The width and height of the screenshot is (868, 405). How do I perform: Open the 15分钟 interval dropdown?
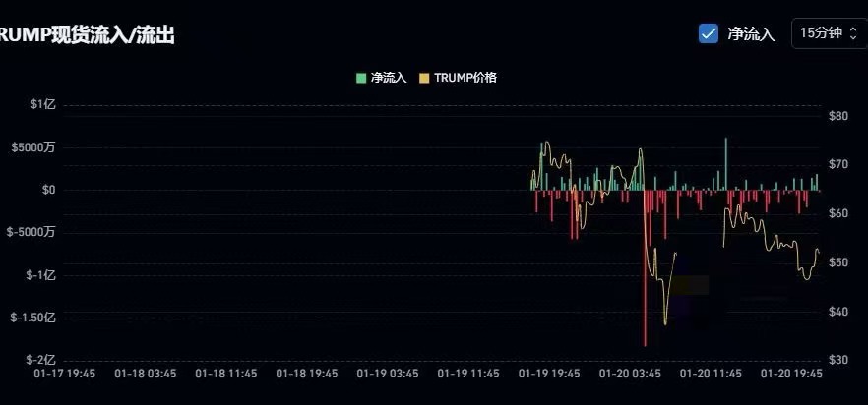830,33
